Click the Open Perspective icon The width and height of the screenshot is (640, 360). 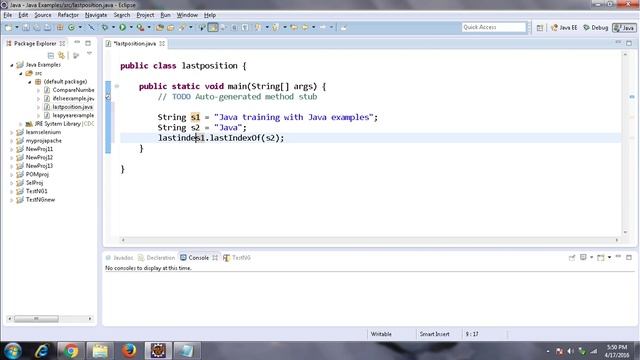click(x=540, y=28)
